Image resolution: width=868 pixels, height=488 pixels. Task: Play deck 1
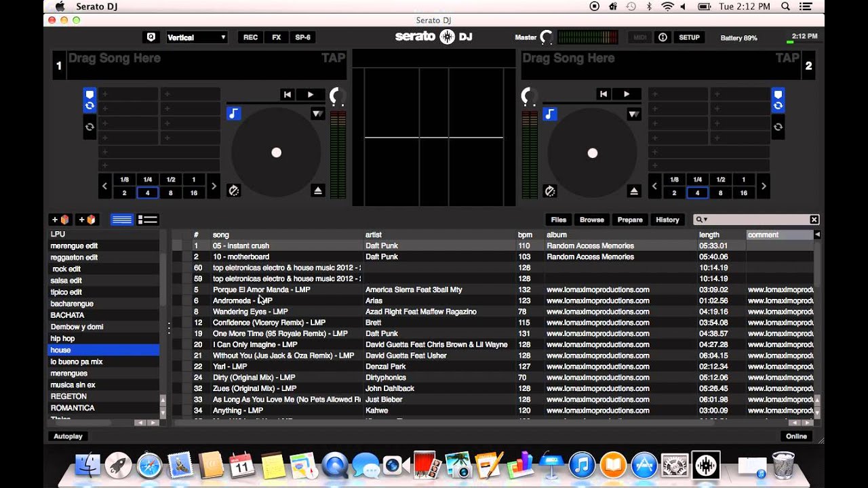pos(311,94)
